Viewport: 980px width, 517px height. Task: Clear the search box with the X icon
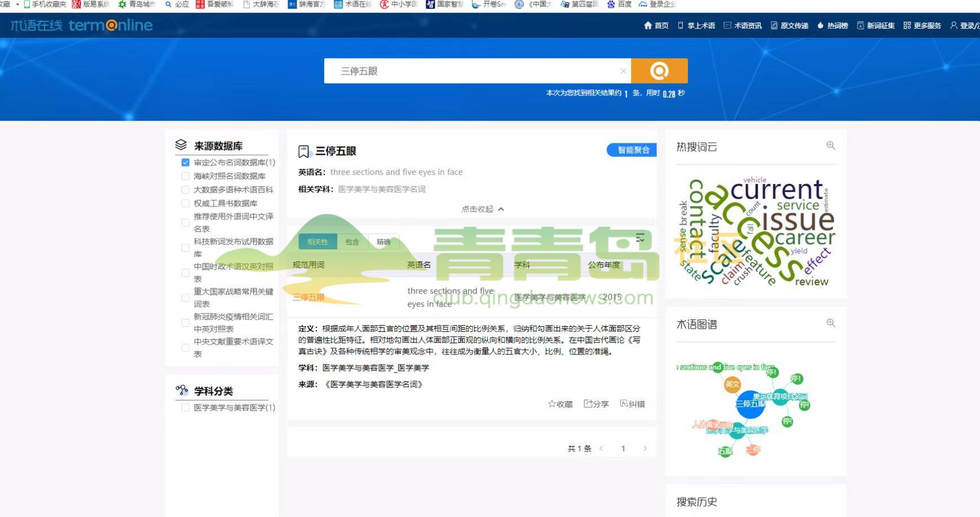coord(623,71)
